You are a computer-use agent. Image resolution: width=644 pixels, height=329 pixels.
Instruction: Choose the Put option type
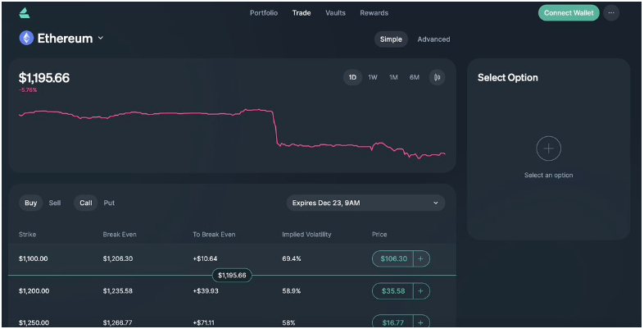(109, 203)
